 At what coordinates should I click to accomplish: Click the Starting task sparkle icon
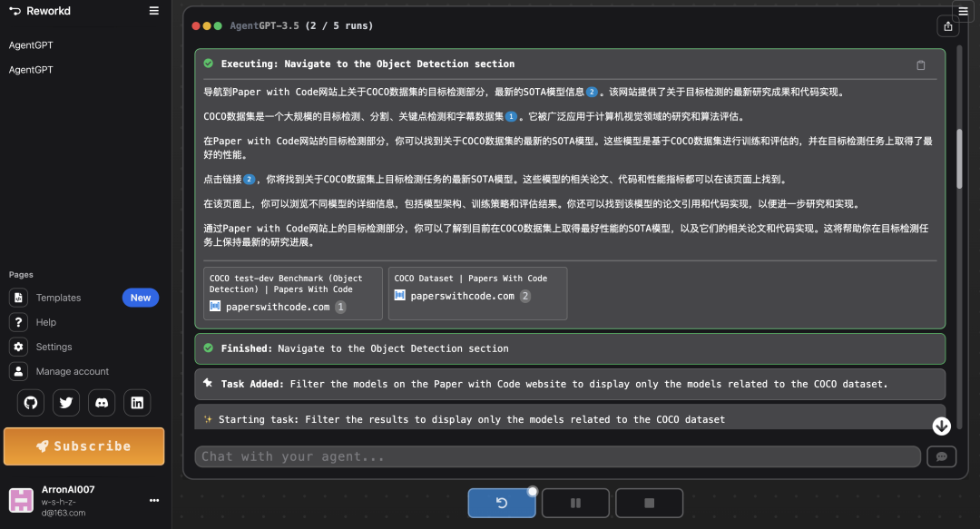208,419
